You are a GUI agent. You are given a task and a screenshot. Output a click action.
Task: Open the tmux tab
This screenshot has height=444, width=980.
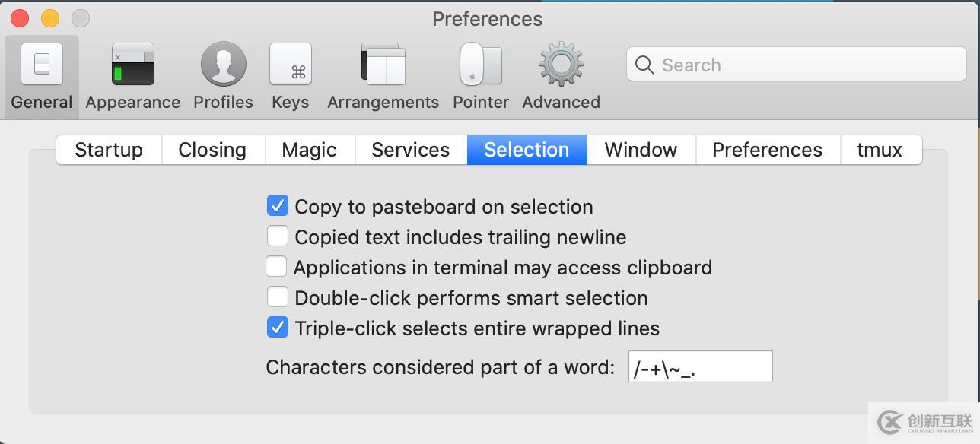pos(879,150)
